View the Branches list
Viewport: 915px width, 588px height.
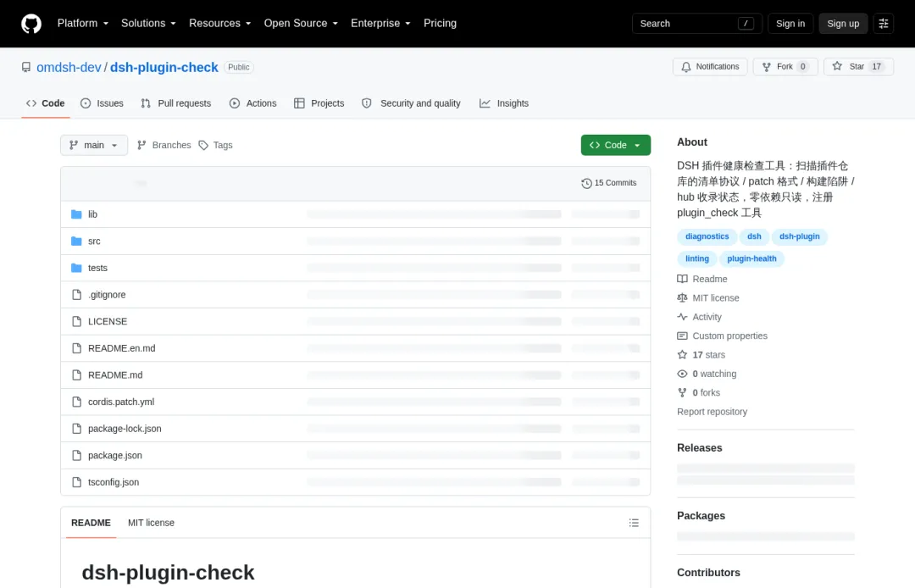coord(164,145)
